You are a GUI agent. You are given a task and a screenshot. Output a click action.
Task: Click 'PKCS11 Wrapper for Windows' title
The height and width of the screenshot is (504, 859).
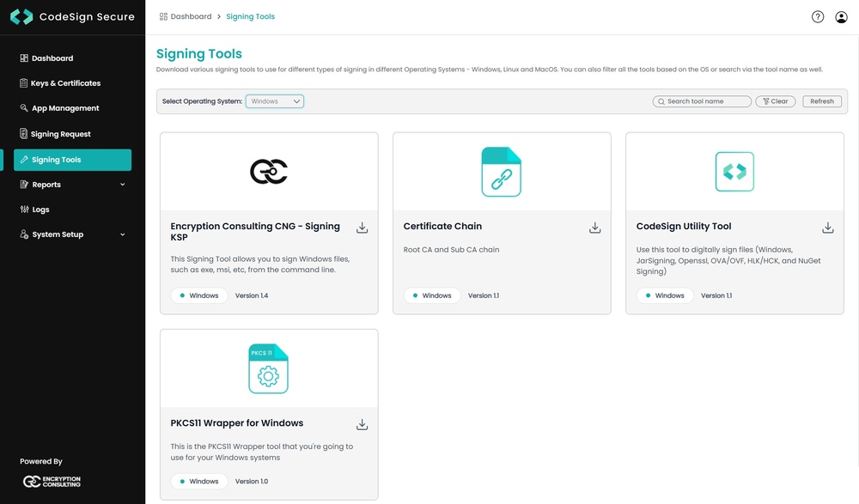click(237, 423)
